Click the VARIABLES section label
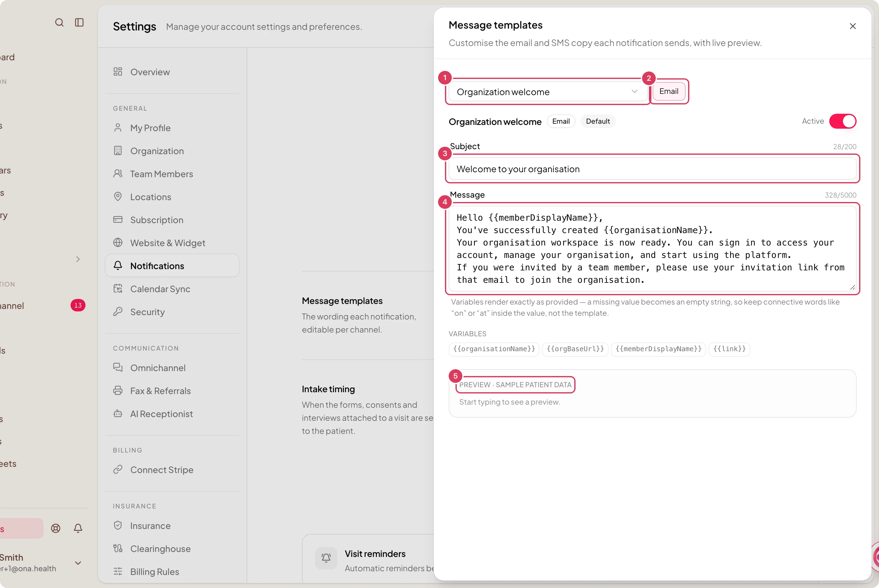Viewport: 879px width, 588px height. pos(467,334)
